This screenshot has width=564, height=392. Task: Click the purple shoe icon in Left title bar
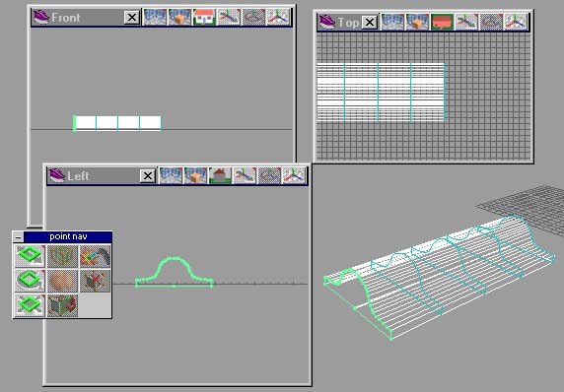[57, 175]
